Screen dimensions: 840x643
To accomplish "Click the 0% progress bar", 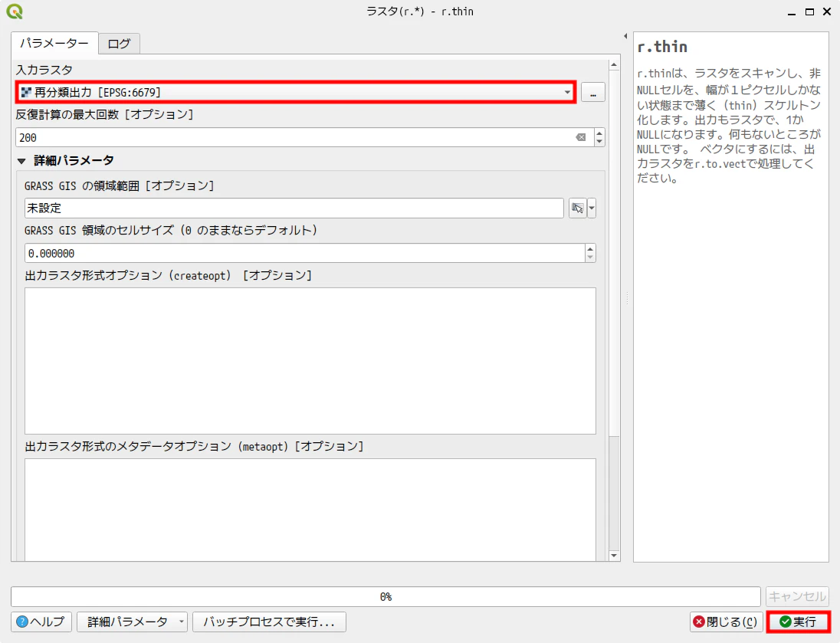I will (386, 596).
